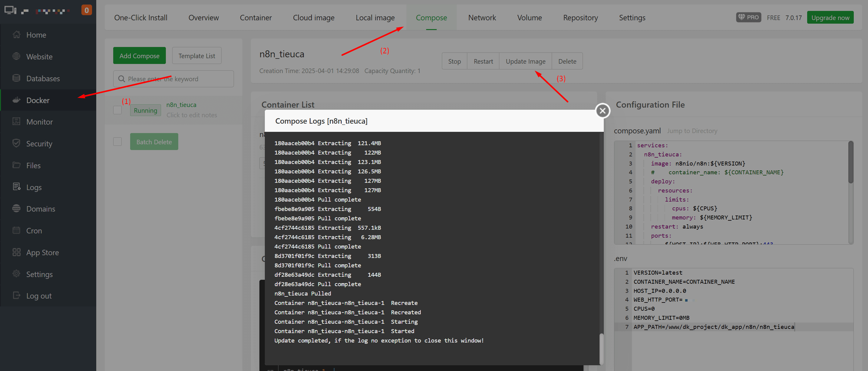Click the 'Container n8n_tieuca-n8n_tieuca-1 Started' log line
Image resolution: width=868 pixels, height=371 pixels.
(344, 331)
